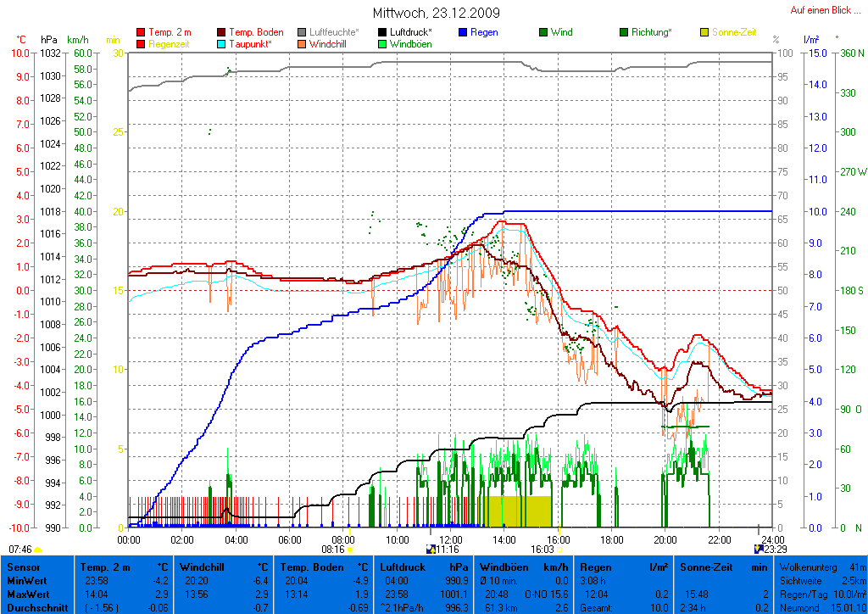Click the bright green Windböen legend square

382,44
